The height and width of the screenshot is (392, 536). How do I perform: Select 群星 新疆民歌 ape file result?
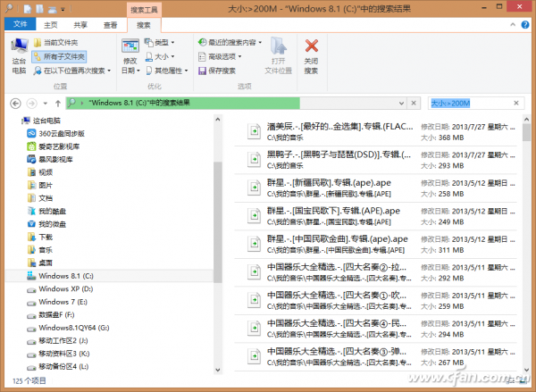click(x=375, y=188)
